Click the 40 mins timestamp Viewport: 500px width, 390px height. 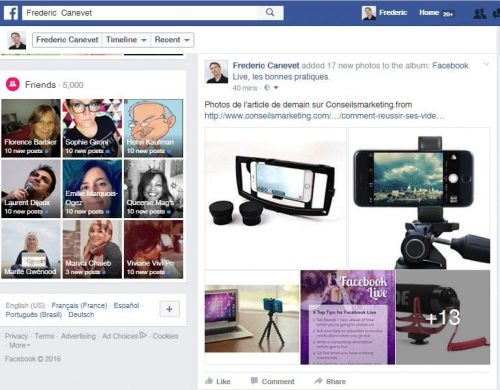[x=245, y=88]
